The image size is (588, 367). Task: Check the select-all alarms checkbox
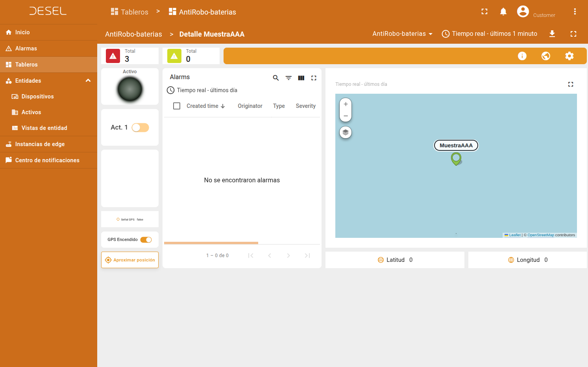click(177, 106)
